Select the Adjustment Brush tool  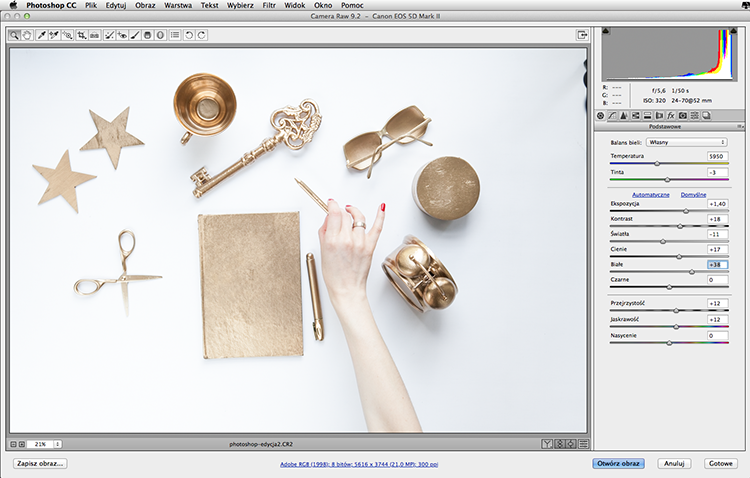135,35
